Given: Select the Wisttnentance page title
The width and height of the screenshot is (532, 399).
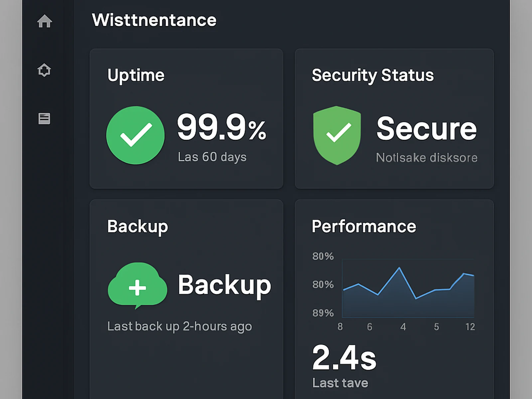Looking at the screenshot, I should (x=154, y=20).
